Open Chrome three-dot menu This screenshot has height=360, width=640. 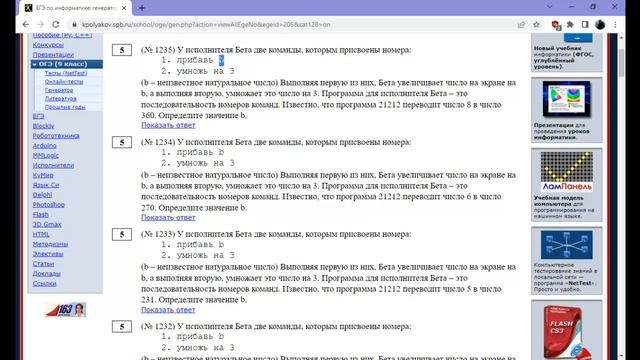click(615, 24)
